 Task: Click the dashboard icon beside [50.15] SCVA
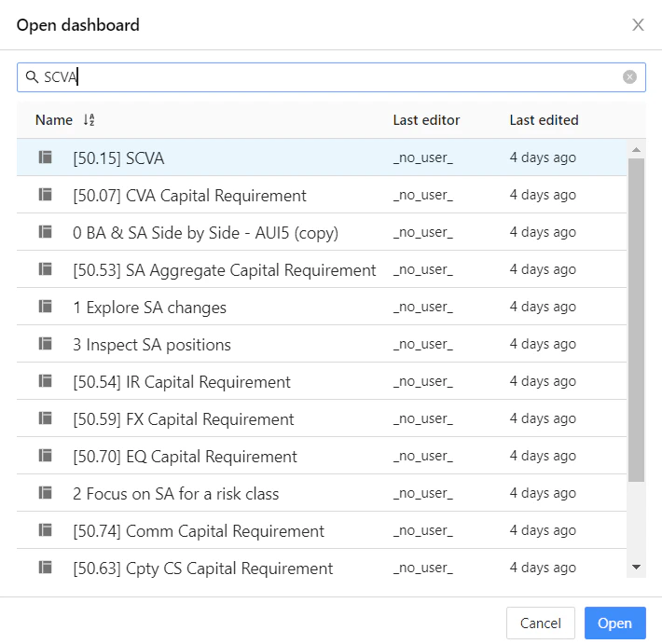click(45, 158)
